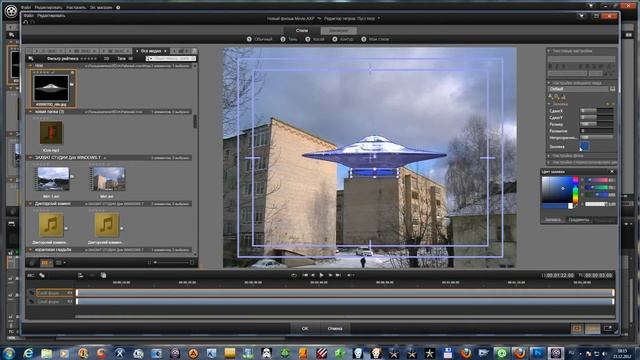This screenshot has height=360, width=640.
Task: Open the shopping cart icon in title editor
Action: 581,16
